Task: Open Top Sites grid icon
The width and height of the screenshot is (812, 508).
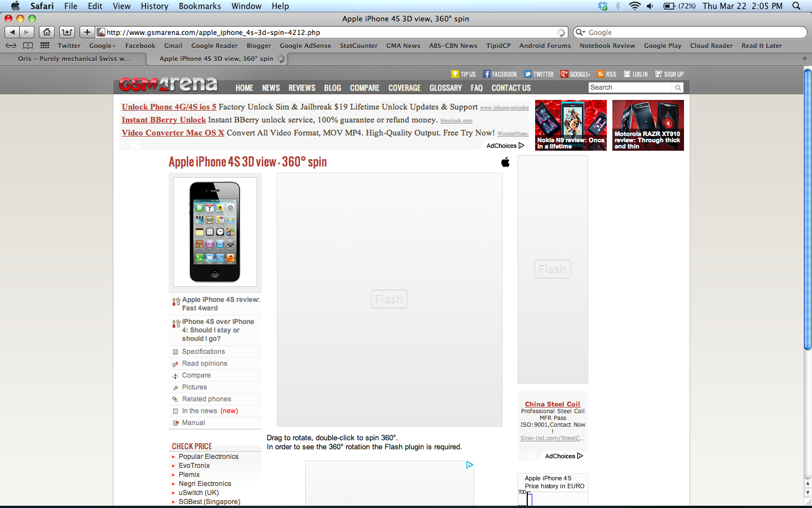Action: click(45, 46)
